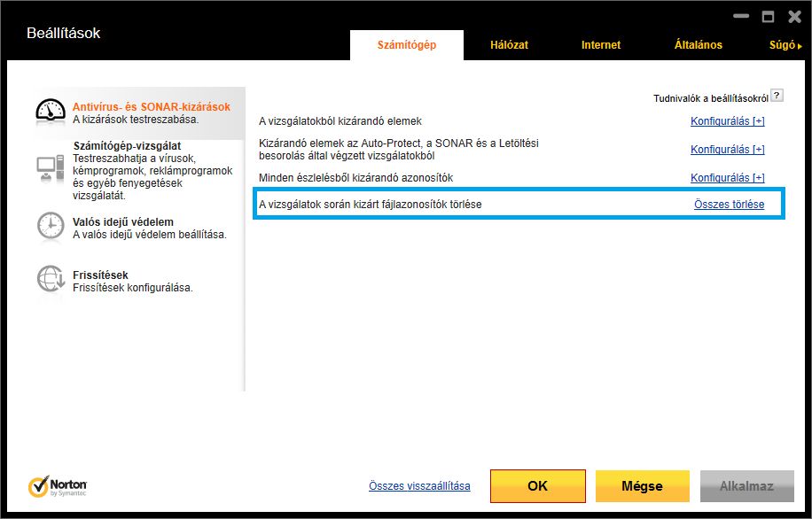Screen dimensions: 812x519
Task: Click the Norton by Symantec logo
Action: [58, 486]
